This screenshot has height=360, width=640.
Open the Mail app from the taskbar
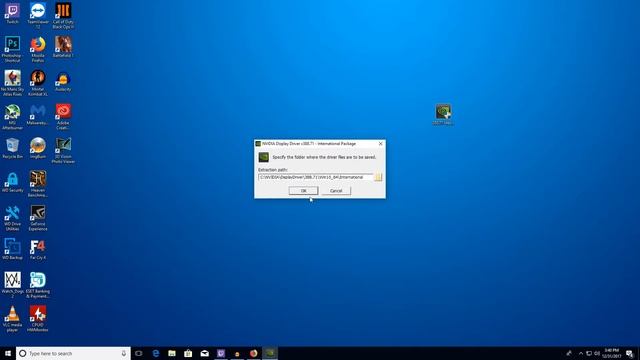[x=204, y=353]
